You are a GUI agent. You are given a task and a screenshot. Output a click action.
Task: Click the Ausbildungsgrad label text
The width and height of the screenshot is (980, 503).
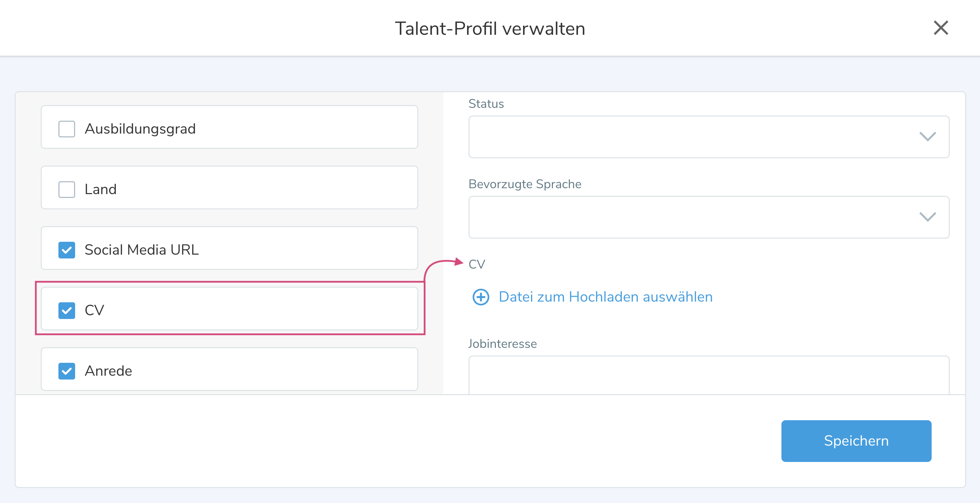click(140, 129)
